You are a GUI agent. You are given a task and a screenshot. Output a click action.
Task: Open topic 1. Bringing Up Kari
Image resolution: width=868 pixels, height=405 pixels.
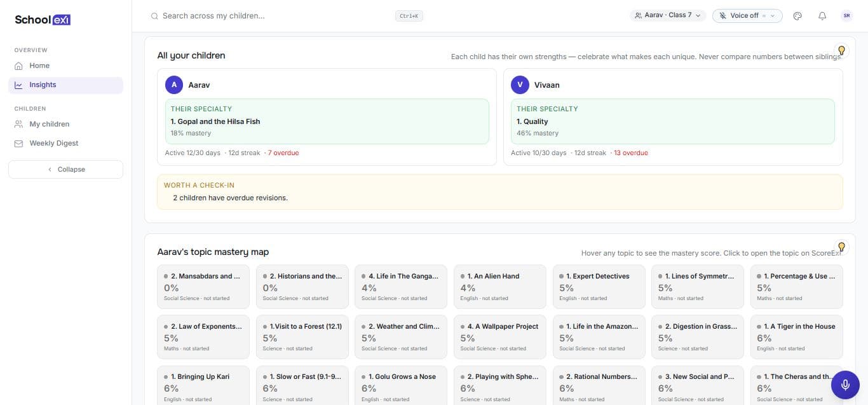click(203, 385)
